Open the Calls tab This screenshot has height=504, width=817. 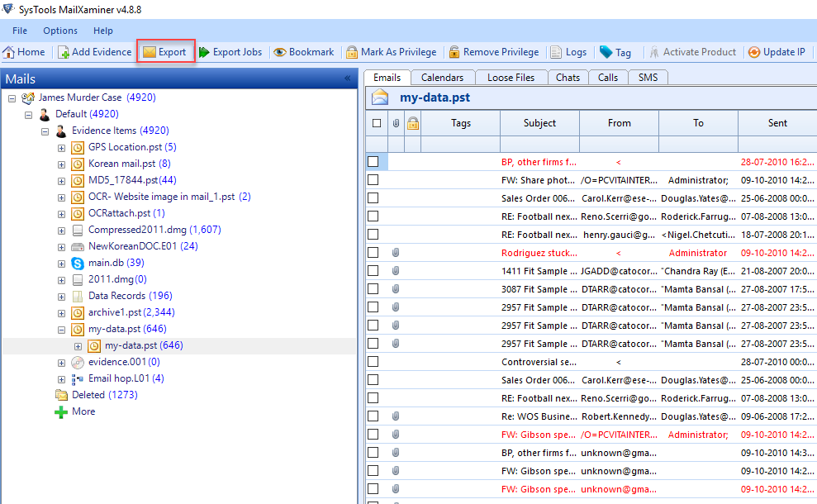608,78
